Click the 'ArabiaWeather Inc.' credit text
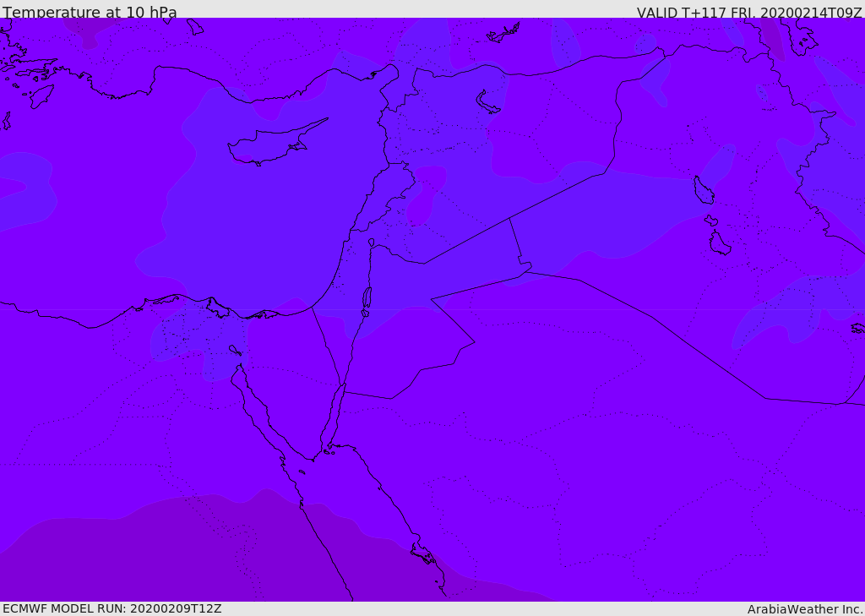Image resolution: width=865 pixels, height=616 pixels. 805,609
